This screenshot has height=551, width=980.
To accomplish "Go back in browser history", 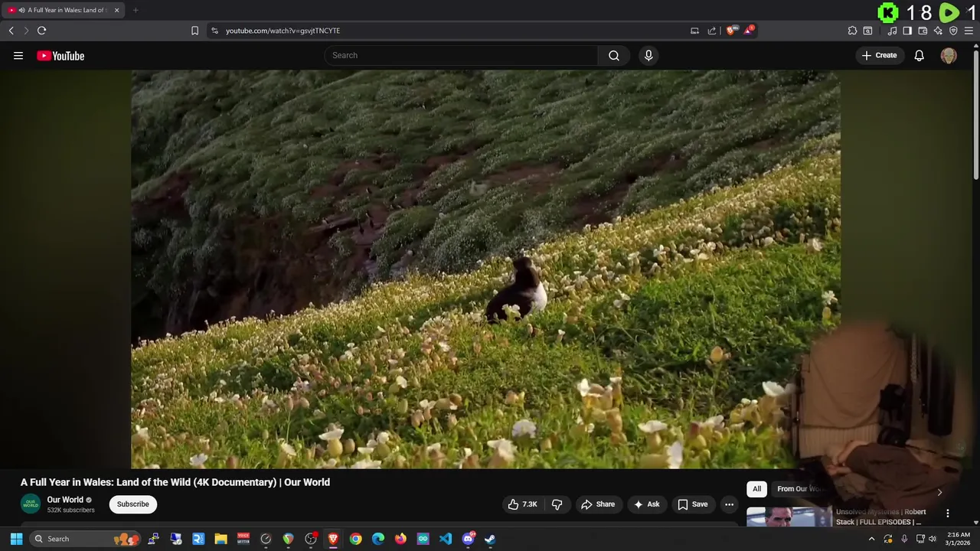I will (11, 31).
